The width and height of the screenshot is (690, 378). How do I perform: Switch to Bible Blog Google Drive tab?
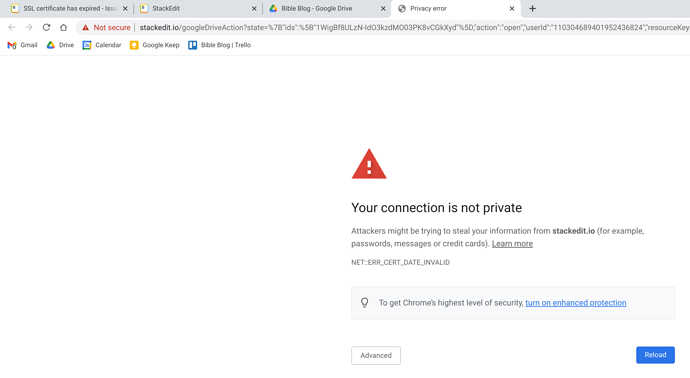click(323, 8)
